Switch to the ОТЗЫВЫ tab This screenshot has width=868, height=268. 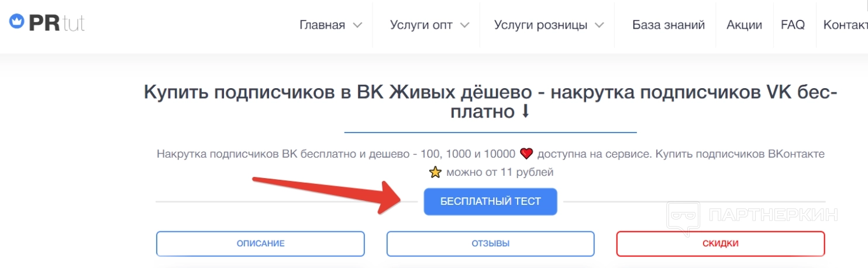490,243
